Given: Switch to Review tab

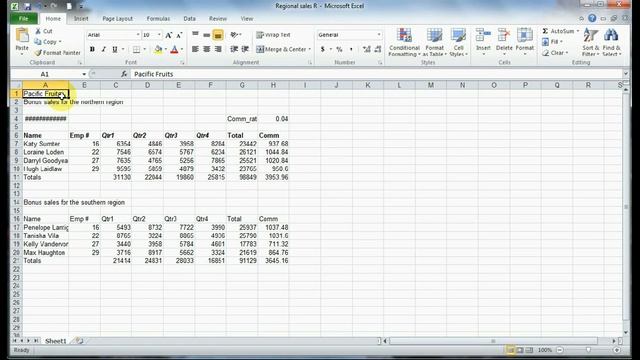Looking at the screenshot, I should click(218, 18).
